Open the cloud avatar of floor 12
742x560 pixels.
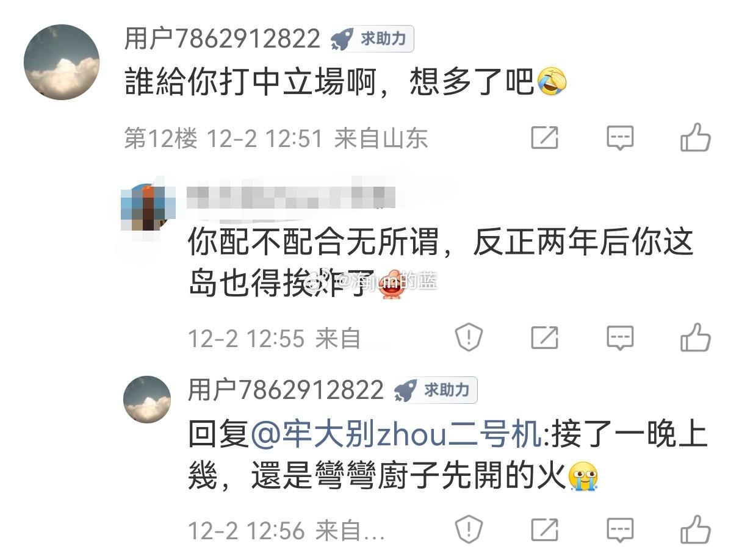[62, 62]
